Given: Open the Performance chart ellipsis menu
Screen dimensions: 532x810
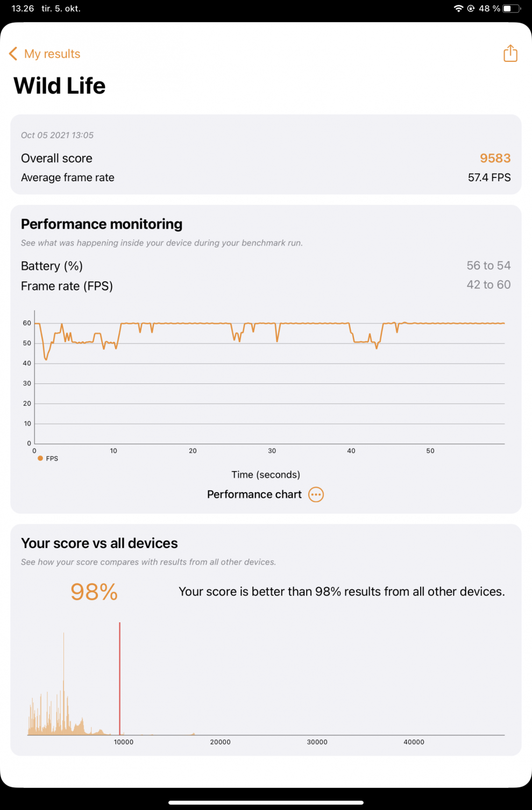Looking at the screenshot, I should tap(316, 494).
